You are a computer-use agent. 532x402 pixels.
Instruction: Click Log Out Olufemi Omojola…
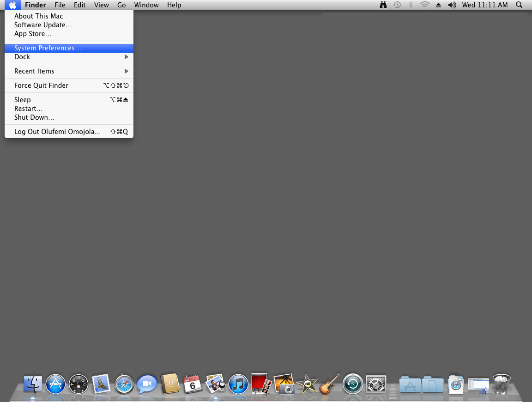click(x=57, y=132)
